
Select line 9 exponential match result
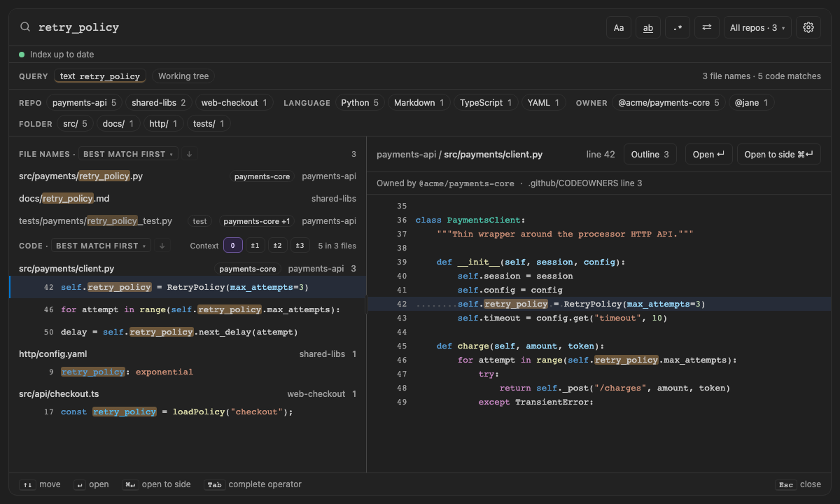pos(188,372)
